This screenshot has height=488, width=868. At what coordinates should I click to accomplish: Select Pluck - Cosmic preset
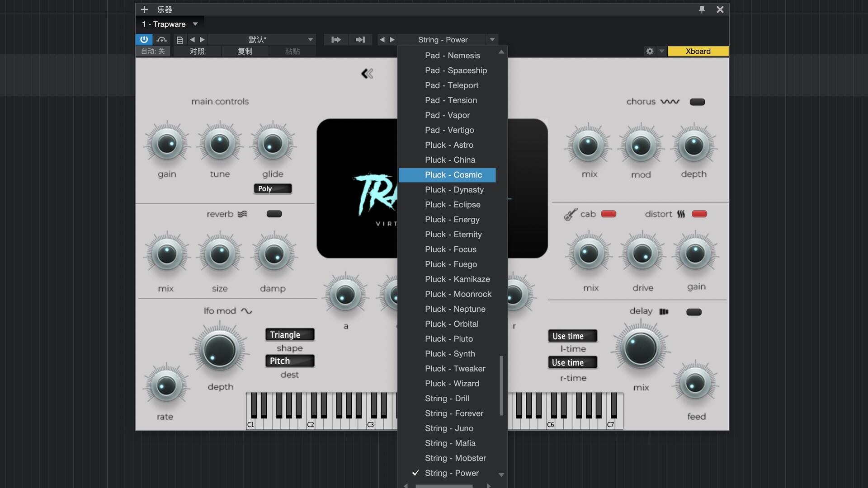[x=453, y=175]
